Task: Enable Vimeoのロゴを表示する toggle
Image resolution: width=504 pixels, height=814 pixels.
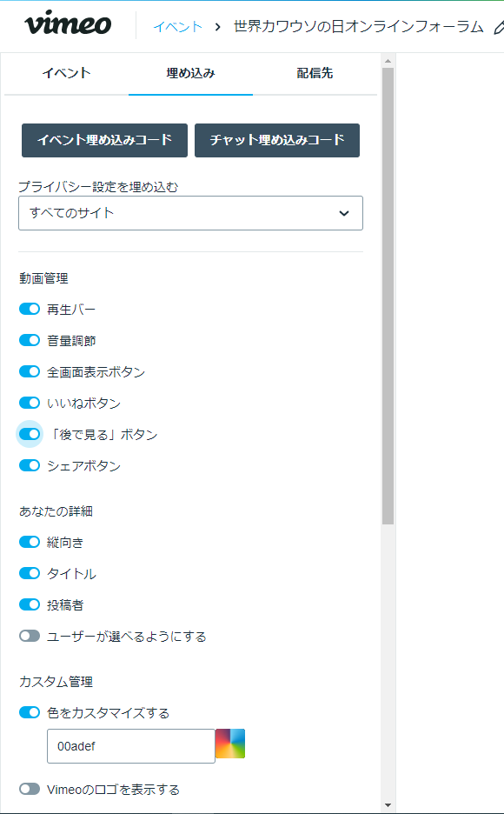Action: coord(30,789)
